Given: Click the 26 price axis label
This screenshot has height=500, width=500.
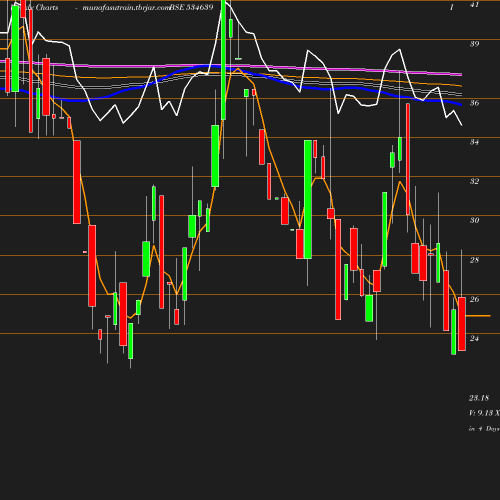Looking at the screenshot, I should (x=474, y=299).
